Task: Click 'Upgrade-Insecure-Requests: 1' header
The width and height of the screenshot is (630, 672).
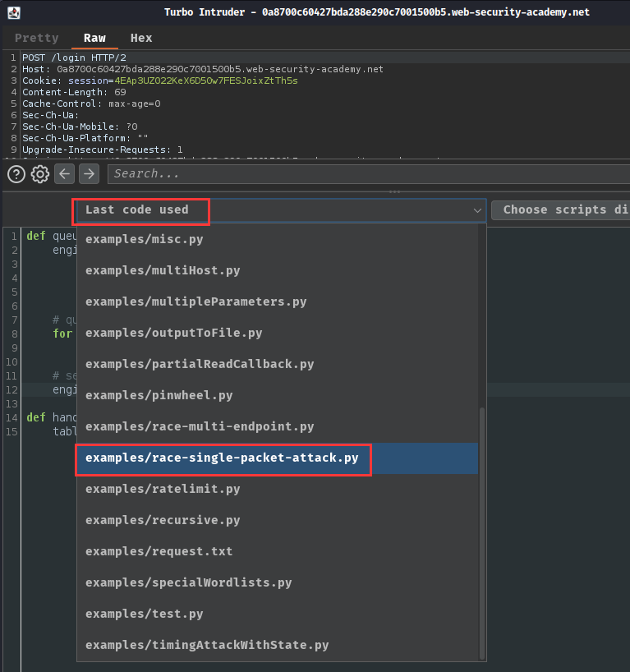Action: [103, 150]
